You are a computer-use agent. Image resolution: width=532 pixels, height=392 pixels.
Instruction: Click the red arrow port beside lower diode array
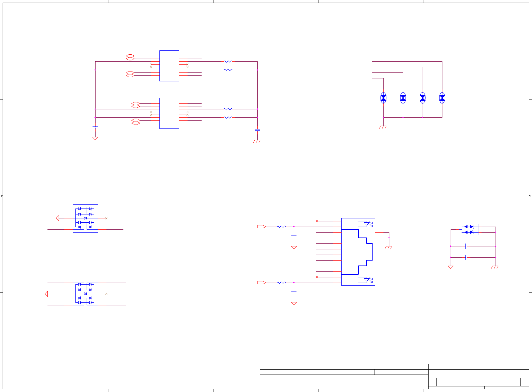point(46,294)
